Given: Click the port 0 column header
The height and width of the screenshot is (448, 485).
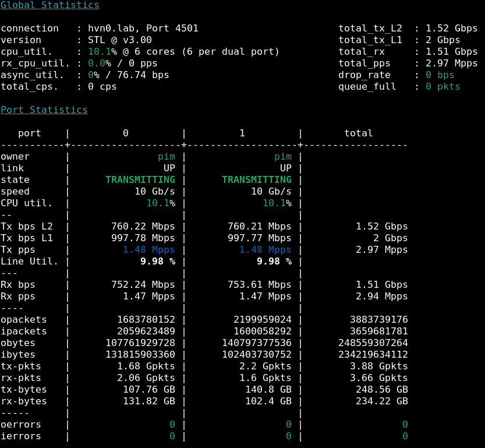Looking at the screenshot, I should coord(126,133).
